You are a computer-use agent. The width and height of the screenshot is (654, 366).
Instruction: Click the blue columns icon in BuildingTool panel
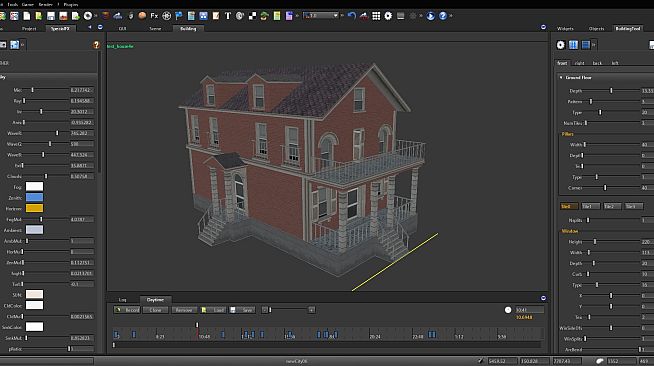tap(574, 45)
